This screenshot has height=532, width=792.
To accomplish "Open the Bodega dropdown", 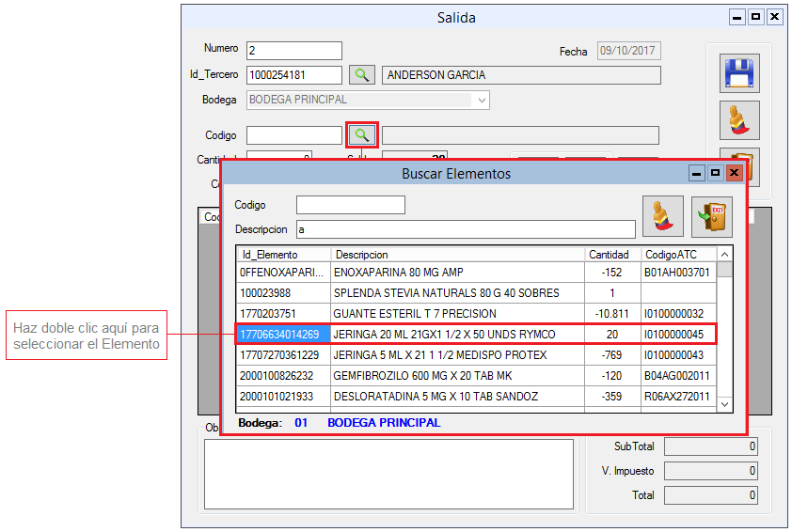I will coord(482,100).
